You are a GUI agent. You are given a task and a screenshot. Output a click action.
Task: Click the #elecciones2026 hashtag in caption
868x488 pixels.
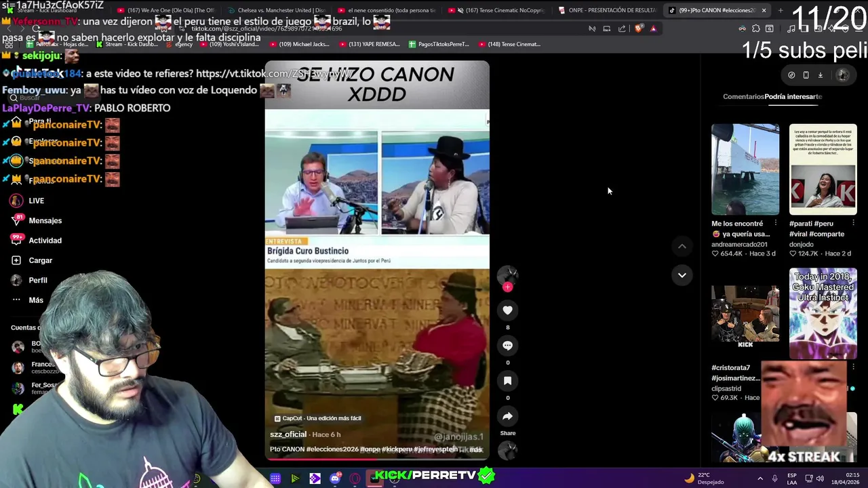(332, 449)
